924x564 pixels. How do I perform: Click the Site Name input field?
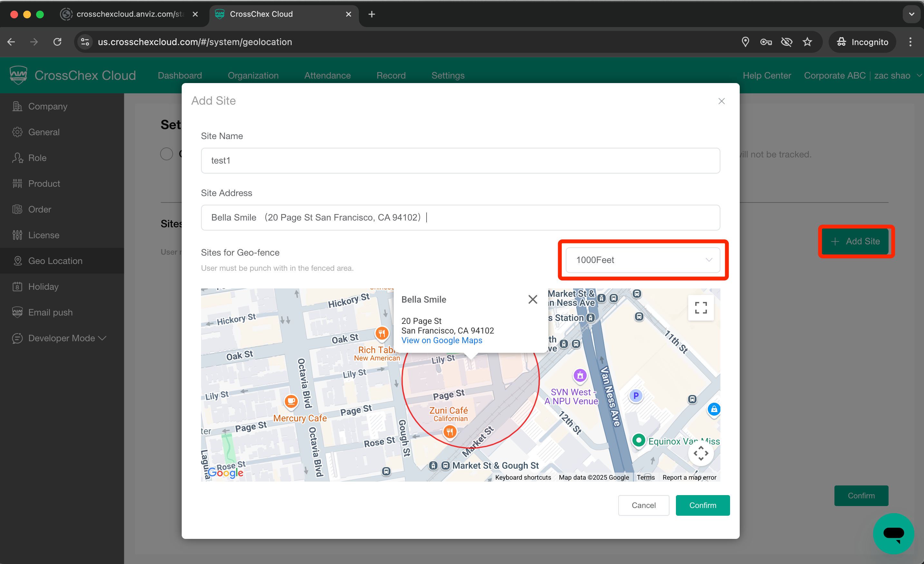[x=460, y=160]
